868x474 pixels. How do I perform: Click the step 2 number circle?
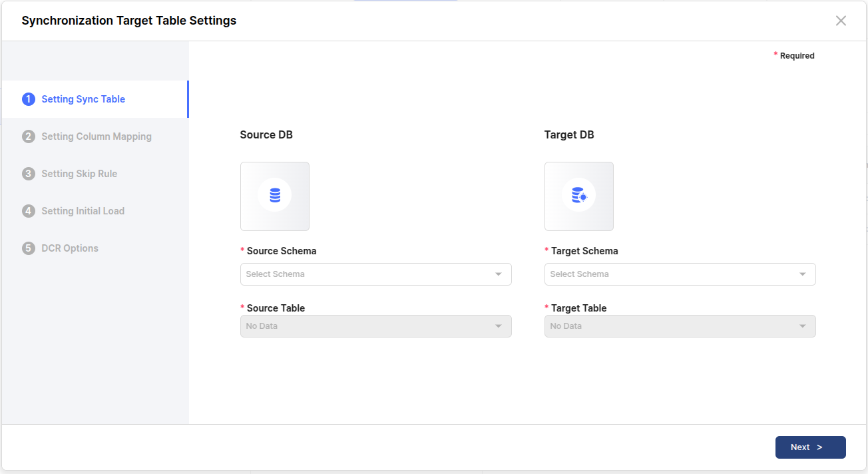click(28, 136)
